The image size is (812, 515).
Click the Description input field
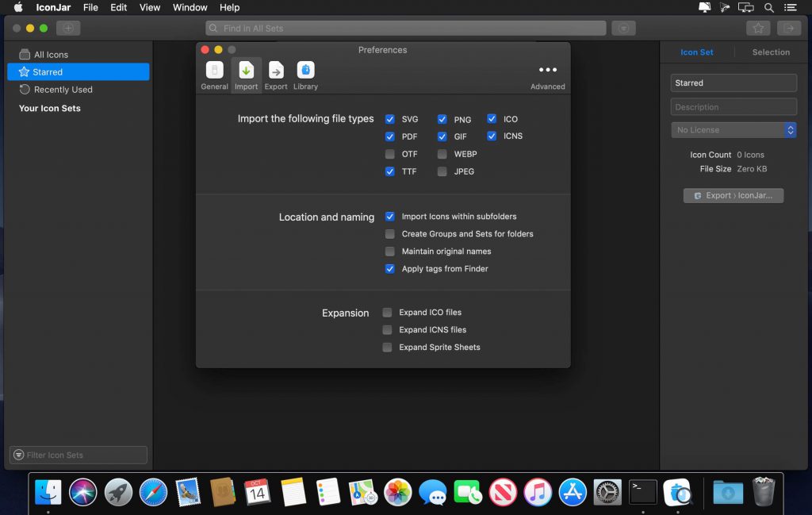tap(733, 107)
